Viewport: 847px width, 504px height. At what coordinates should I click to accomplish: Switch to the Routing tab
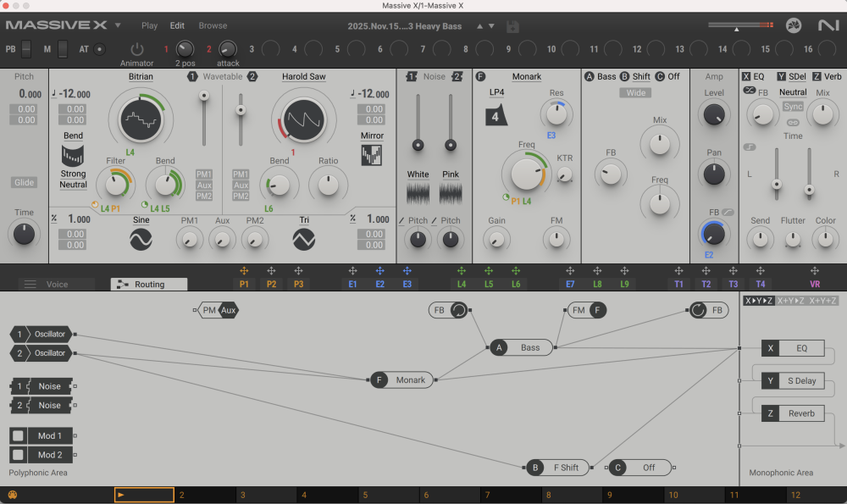[149, 284]
